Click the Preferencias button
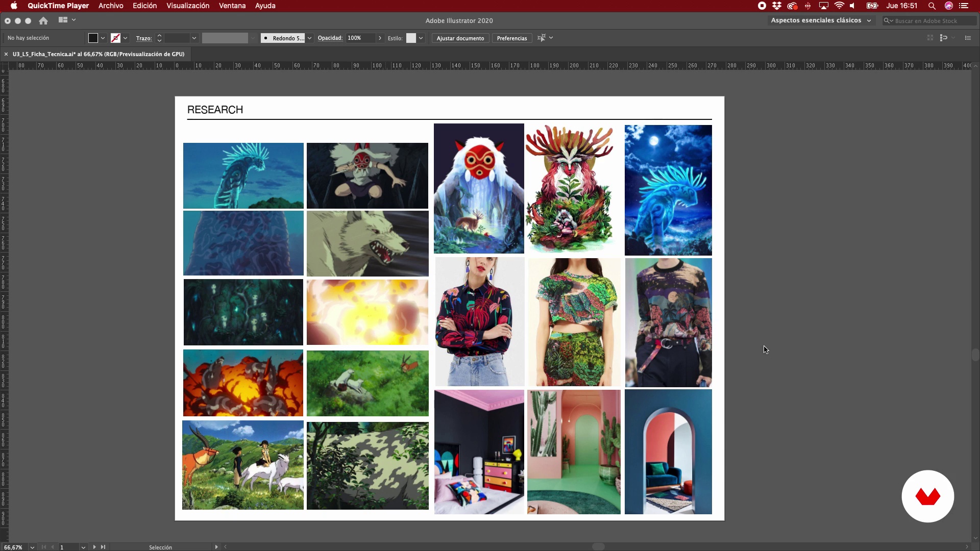980x551 pixels. tap(512, 38)
